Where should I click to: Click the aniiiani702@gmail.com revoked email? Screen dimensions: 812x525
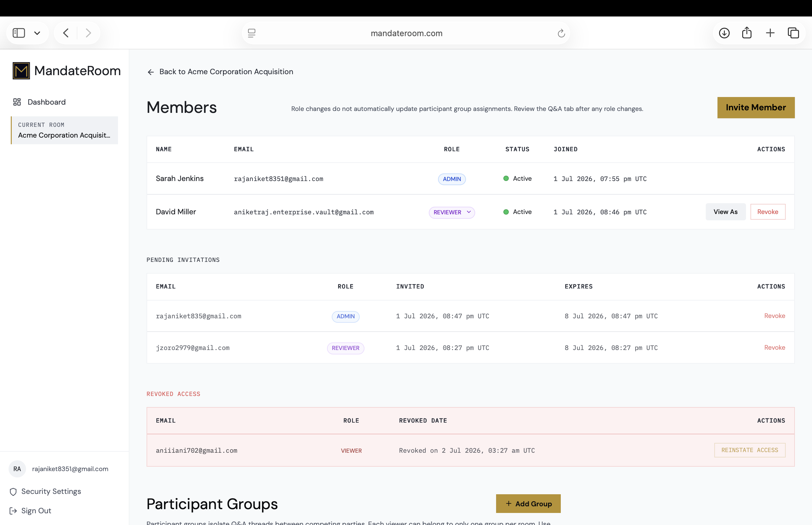click(196, 450)
